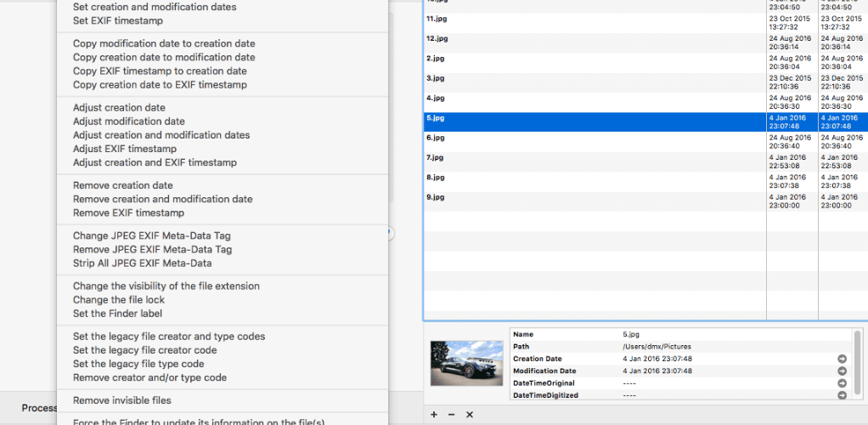Select Remove invisible files entry

122,400
